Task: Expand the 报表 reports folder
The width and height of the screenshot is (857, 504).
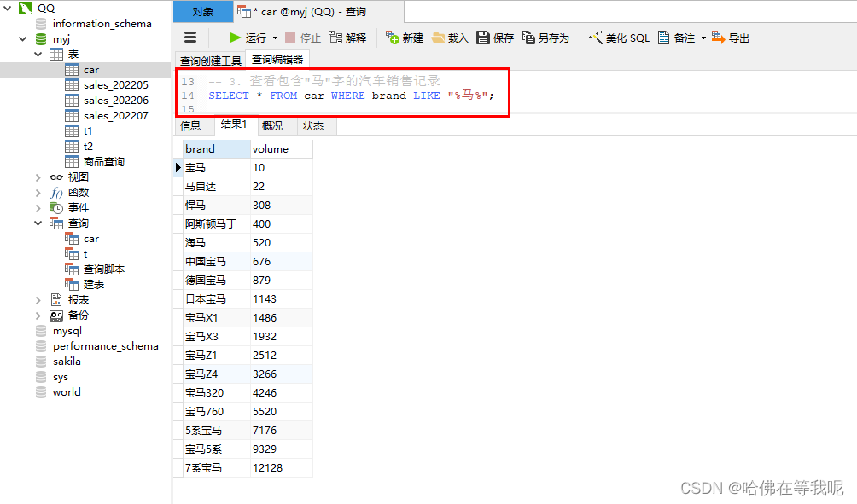Action: [x=38, y=300]
